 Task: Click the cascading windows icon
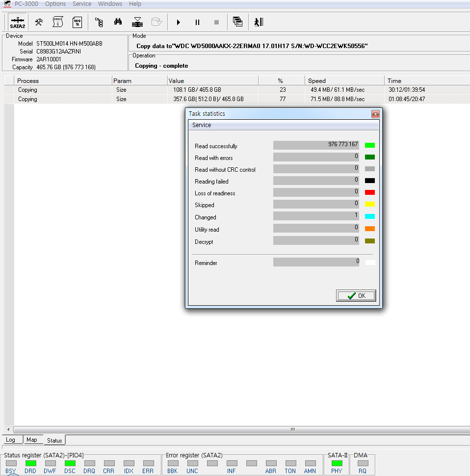(x=237, y=22)
